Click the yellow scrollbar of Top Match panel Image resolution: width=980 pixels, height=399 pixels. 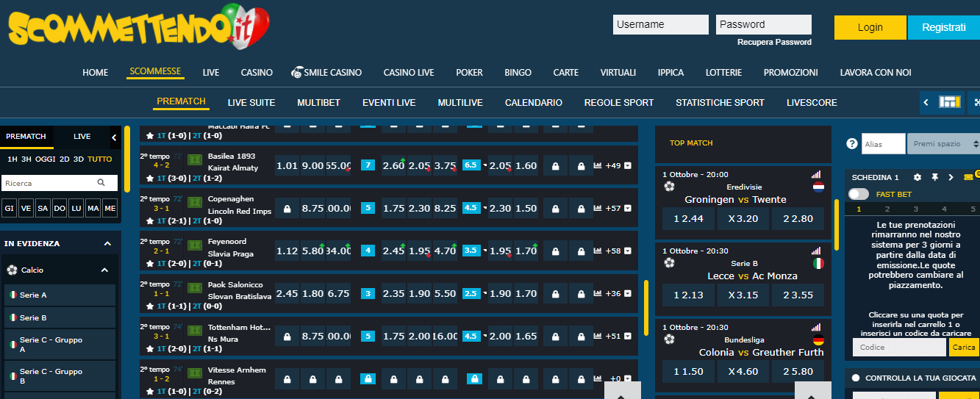(837, 224)
